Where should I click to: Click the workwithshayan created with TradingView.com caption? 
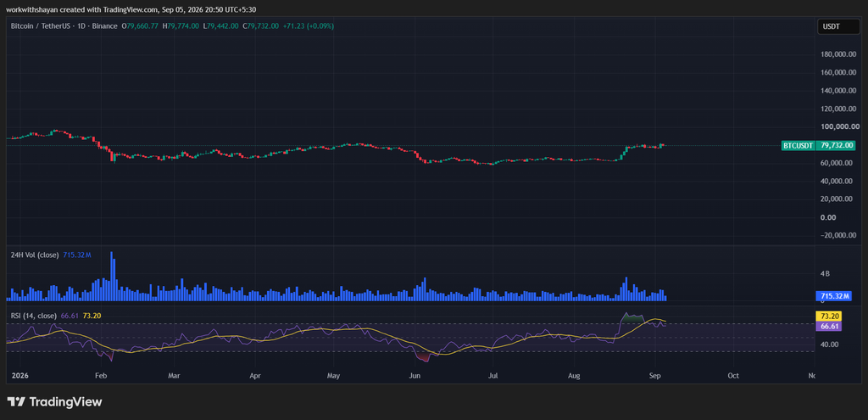pyautogui.click(x=131, y=9)
